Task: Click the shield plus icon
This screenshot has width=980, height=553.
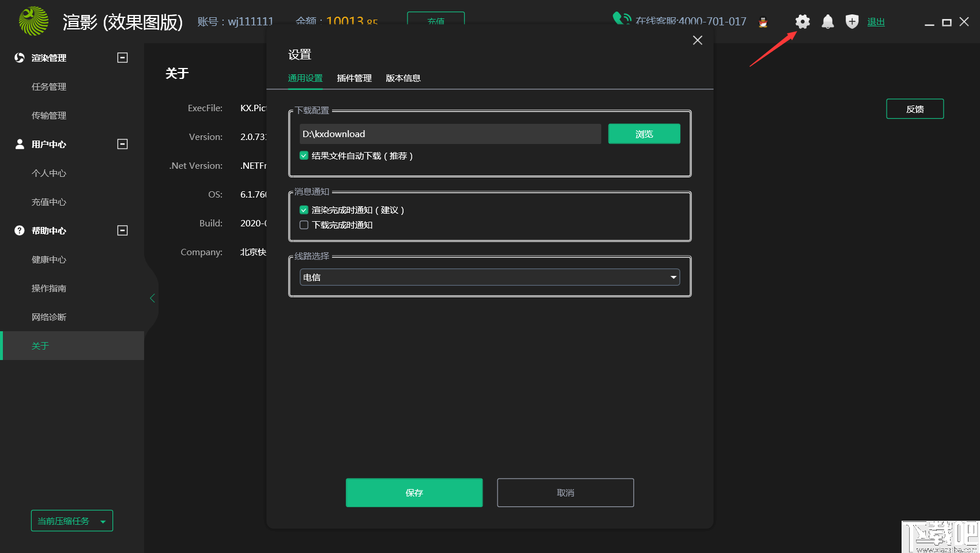Action: pyautogui.click(x=852, y=22)
